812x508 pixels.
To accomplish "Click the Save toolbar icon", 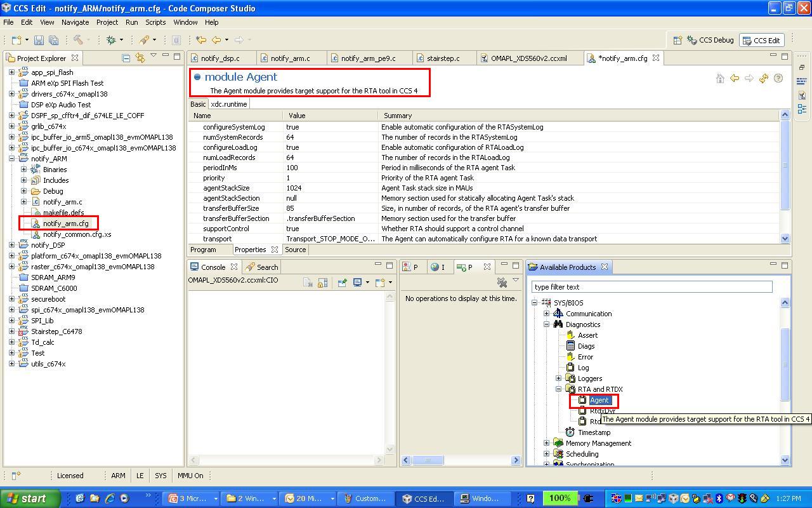I will (39, 40).
